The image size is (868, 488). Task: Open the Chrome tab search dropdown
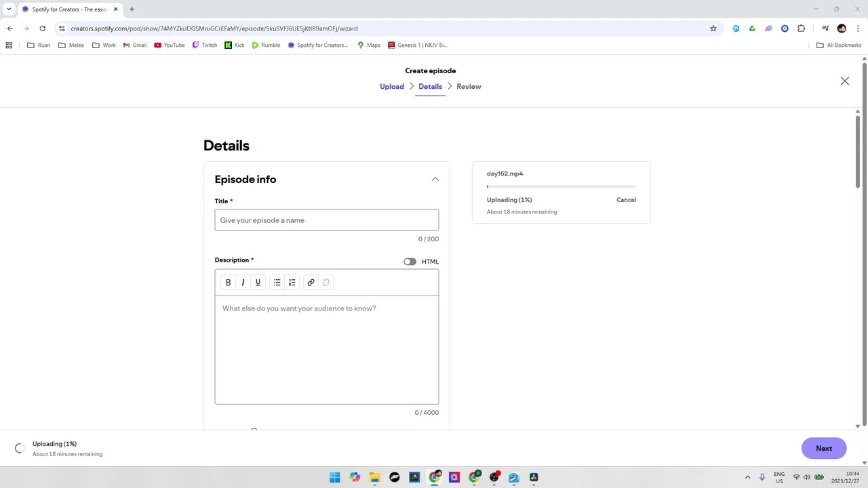point(9,9)
